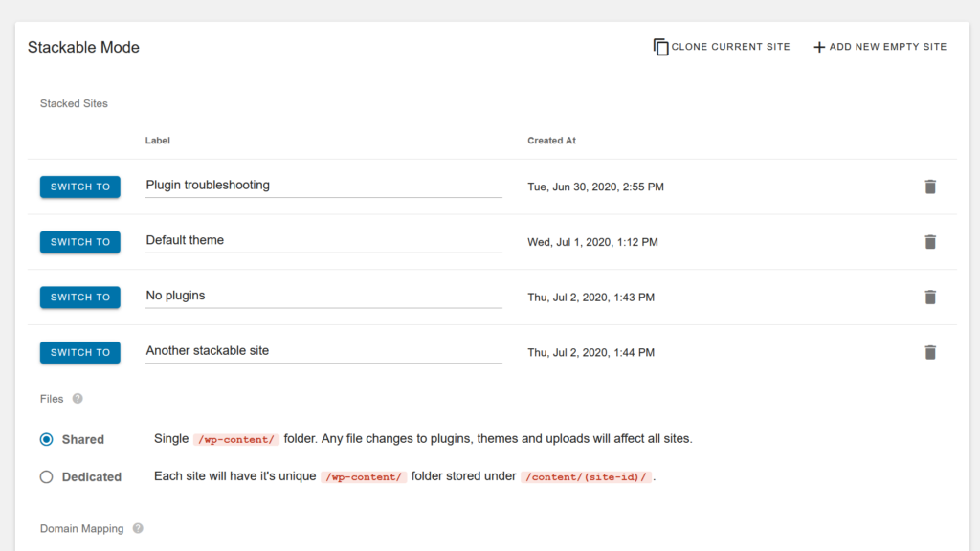This screenshot has width=980, height=551.
Task: Edit the Plugin troubleshooting label field
Action: [x=323, y=186]
